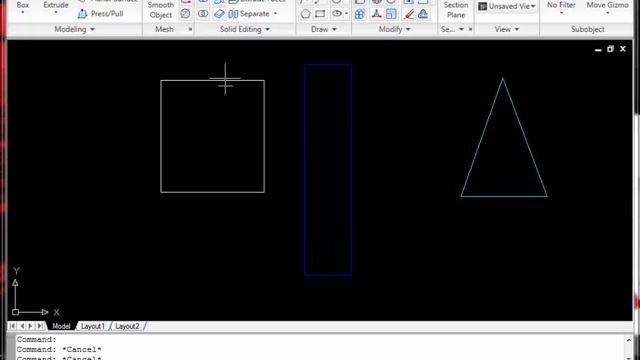
Task: Open the Box dropdown arrow
Action: tap(23, 13)
